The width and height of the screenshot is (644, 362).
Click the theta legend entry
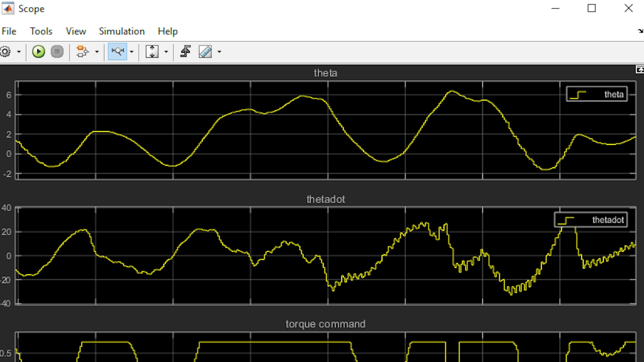(x=597, y=94)
